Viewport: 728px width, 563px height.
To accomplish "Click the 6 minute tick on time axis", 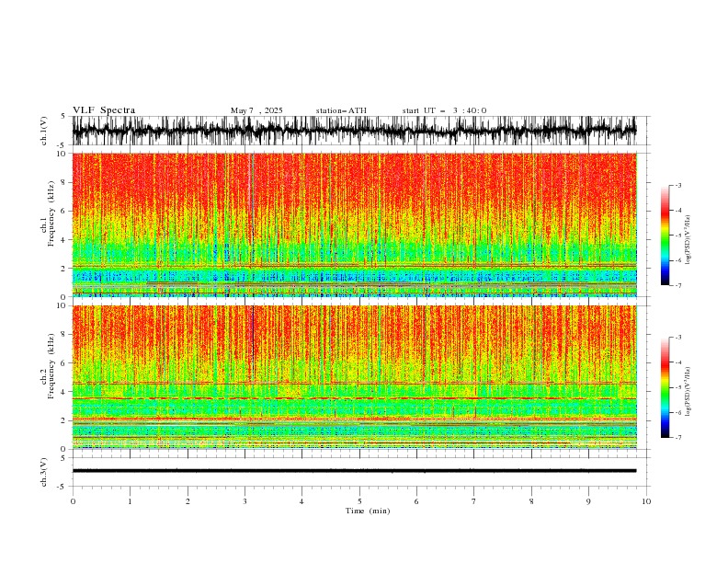I will (x=416, y=501).
